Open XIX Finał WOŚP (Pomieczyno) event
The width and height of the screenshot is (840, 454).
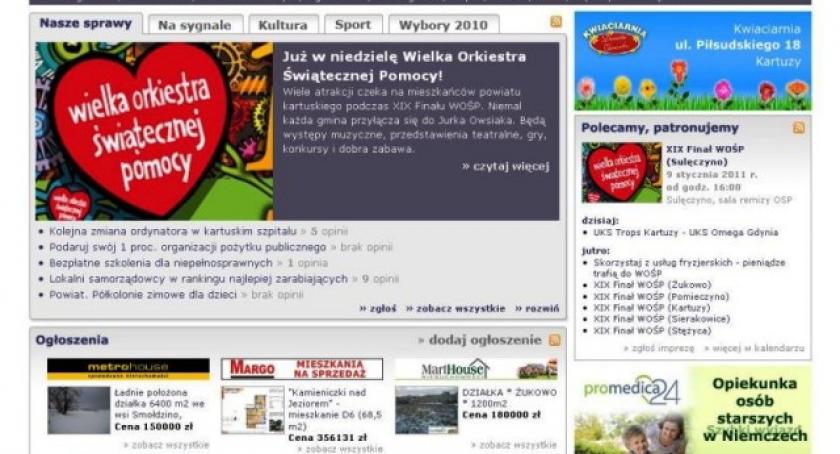click(661, 296)
